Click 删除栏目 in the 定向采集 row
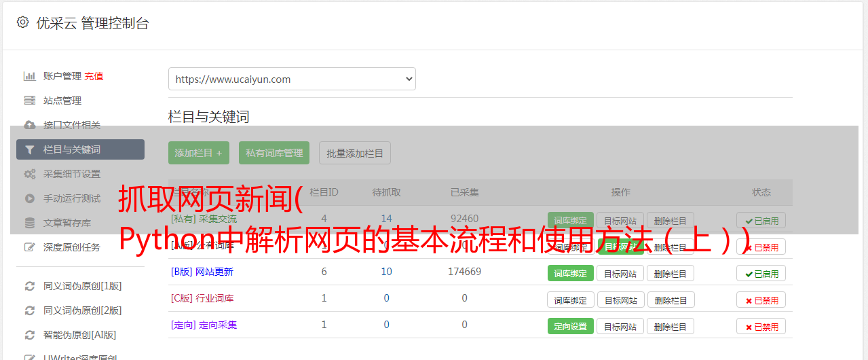Viewport: 868px width, 360px height. click(671, 326)
